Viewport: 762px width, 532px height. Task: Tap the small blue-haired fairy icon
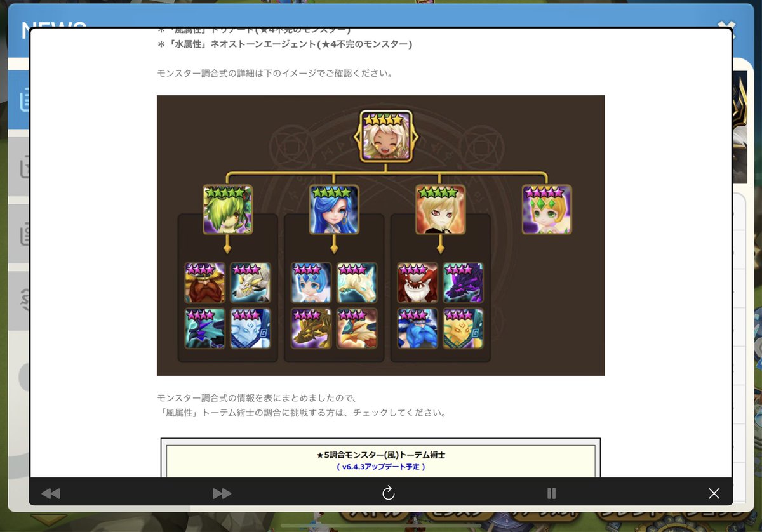tap(311, 283)
